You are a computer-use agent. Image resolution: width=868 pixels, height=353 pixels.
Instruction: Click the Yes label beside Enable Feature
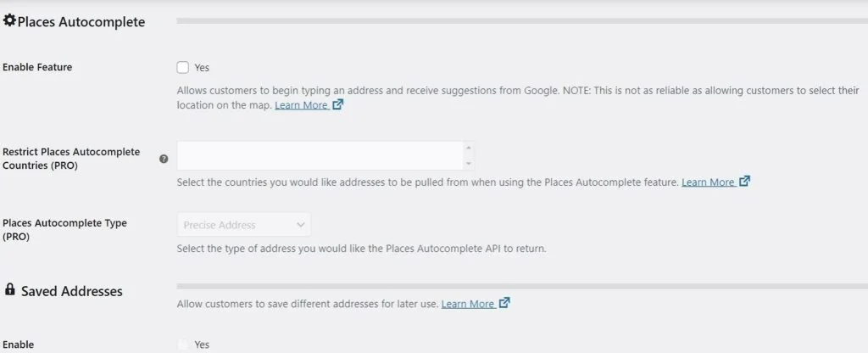click(x=202, y=68)
